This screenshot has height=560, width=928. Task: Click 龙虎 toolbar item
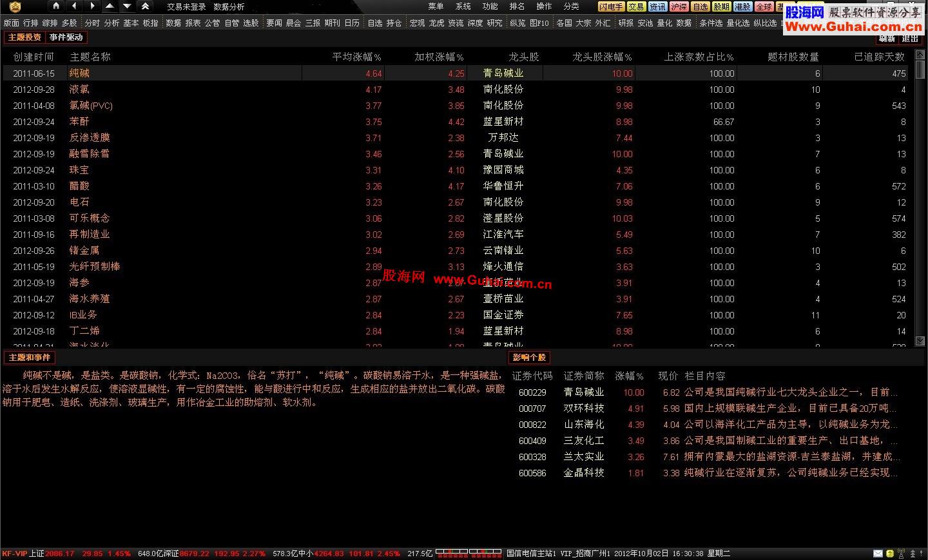pos(436,23)
